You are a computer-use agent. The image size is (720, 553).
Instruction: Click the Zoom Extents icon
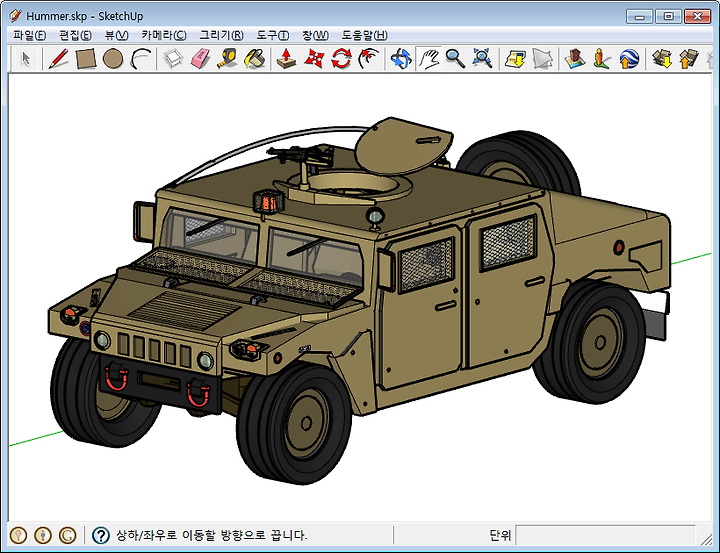[483, 59]
